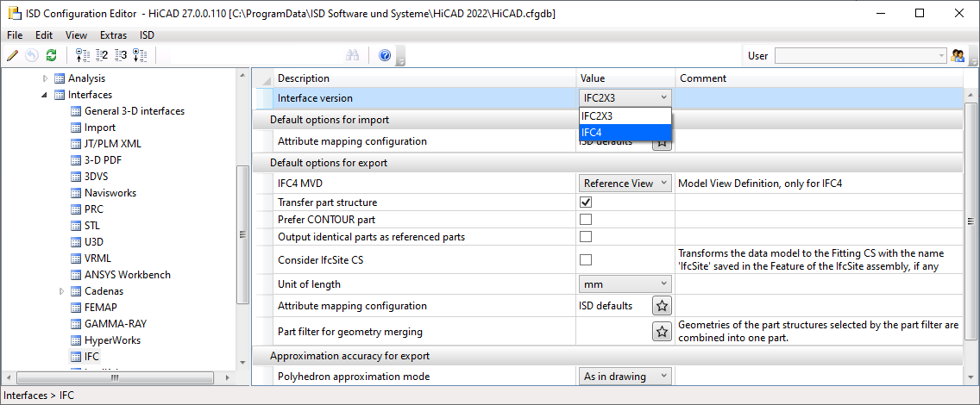Select STL tree item
Viewport: 980px width, 405px height.
92,225
